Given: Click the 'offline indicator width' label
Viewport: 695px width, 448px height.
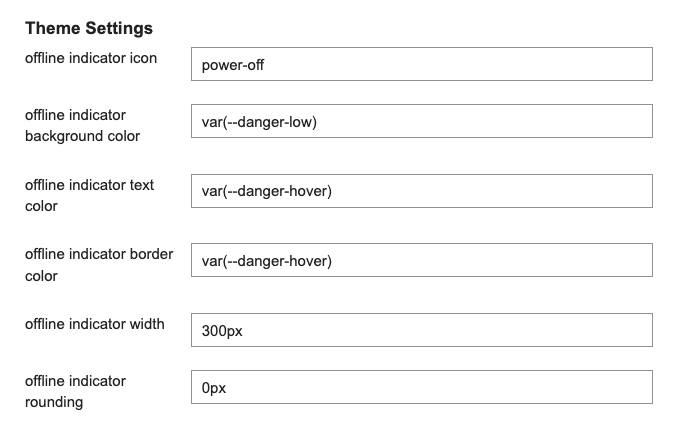Looking at the screenshot, I should (x=95, y=324).
